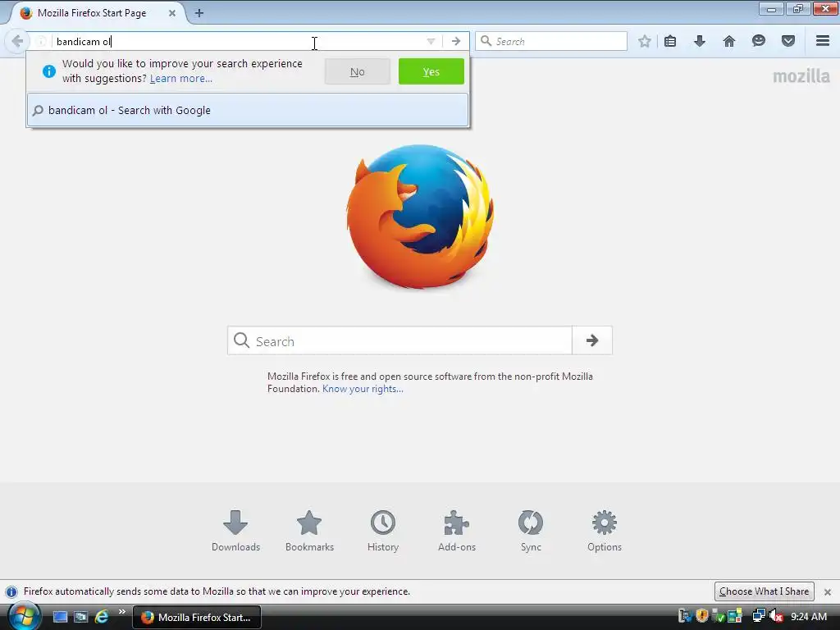Click the 9:24 AM taskbar clock
The image size is (840, 630).
[809, 617]
